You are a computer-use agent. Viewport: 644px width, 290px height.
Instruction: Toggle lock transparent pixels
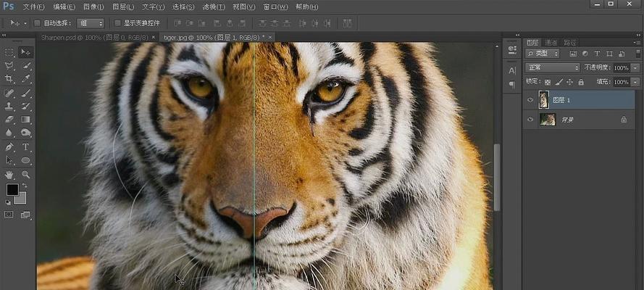548,82
